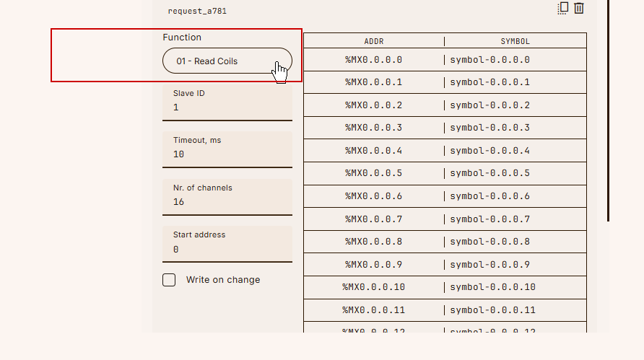The image size is (644, 360).
Task: Edit the Slave ID field
Action: pyautogui.click(x=227, y=102)
